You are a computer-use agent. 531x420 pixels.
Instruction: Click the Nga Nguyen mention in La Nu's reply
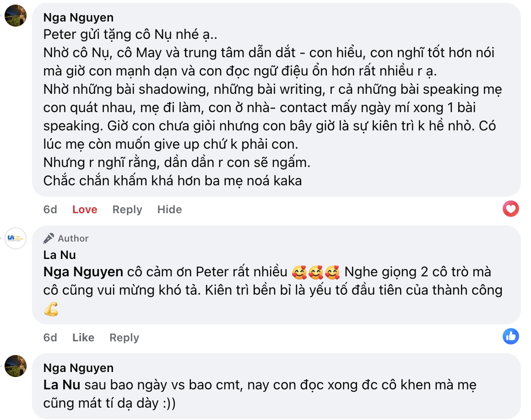[x=81, y=272]
